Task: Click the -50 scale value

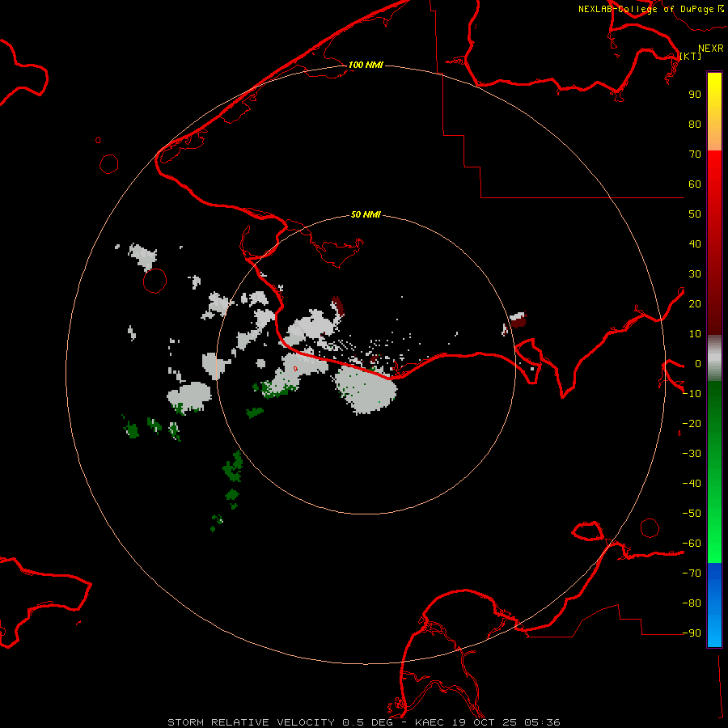Action: (x=692, y=514)
